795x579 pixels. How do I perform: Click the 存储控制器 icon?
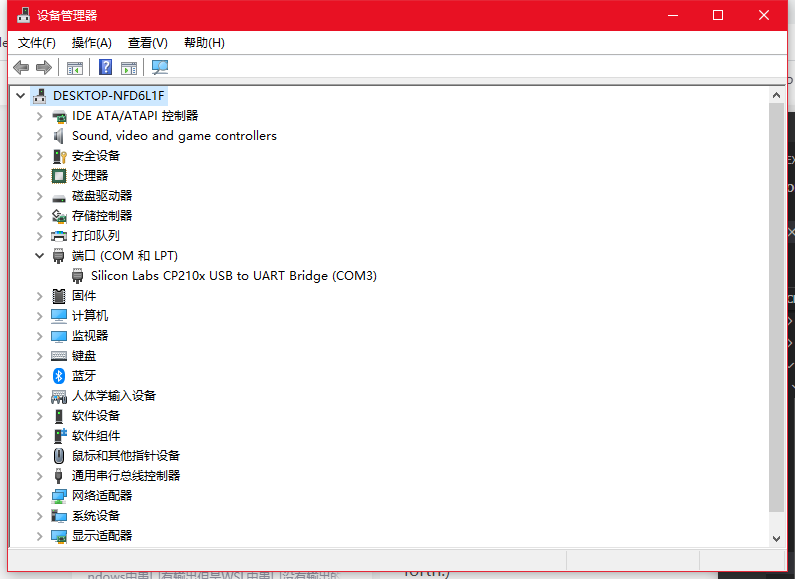point(59,216)
